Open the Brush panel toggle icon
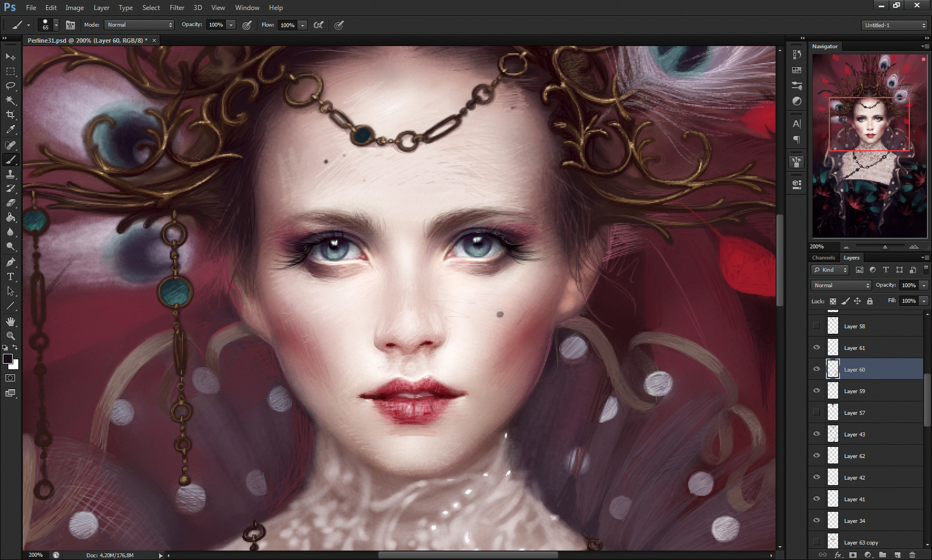 pyautogui.click(x=70, y=25)
